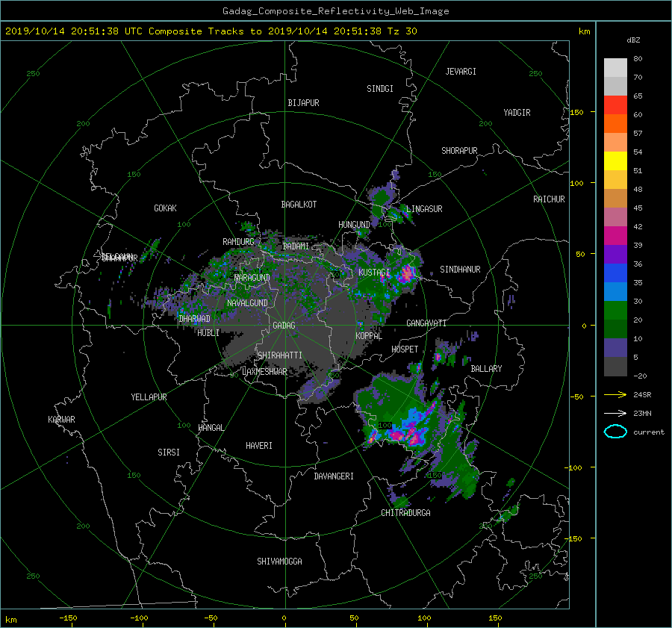Click the bright green 30 dBZ legend swatch
The width and height of the screenshot is (672, 628).
tap(615, 310)
